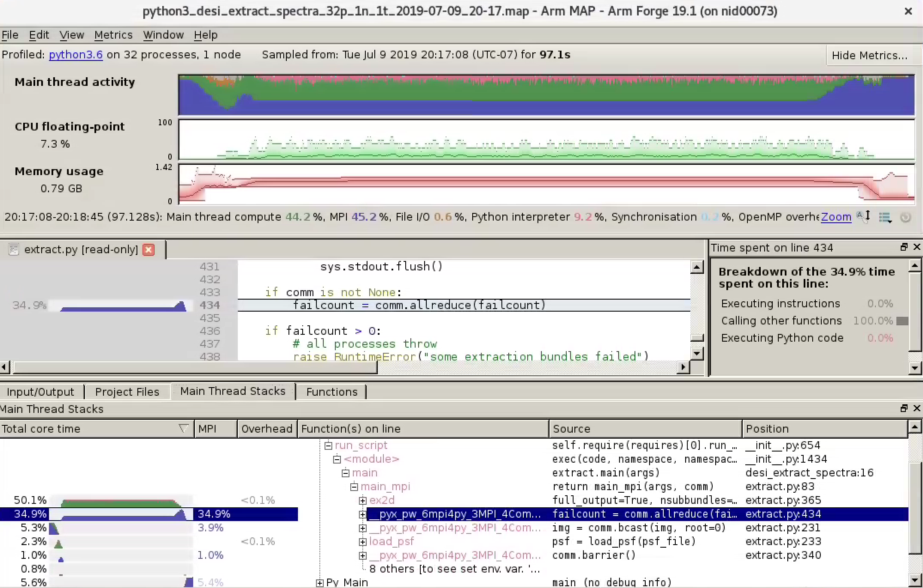Close the extract.py editor tab
The width and height of the screenshot is (923, 588).
pyautogui.click(x=149, y=249)
